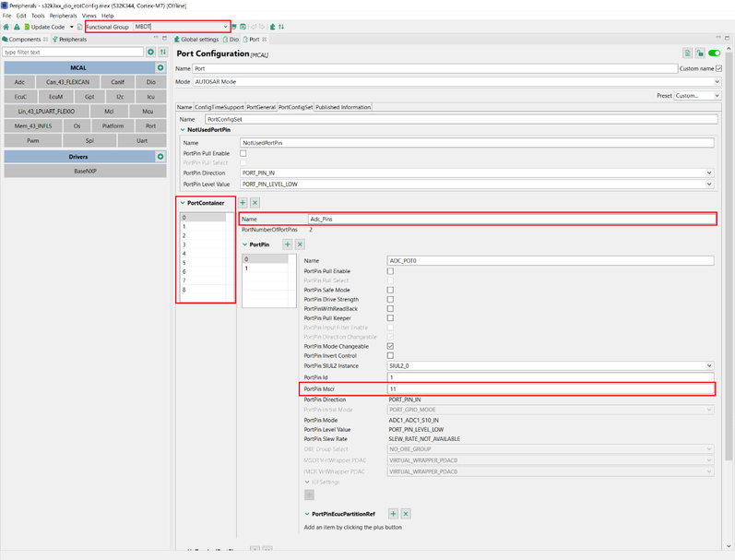Select the Pwm component button
Viewport: 735px width, 560px height.
click(x=33, y=141)
